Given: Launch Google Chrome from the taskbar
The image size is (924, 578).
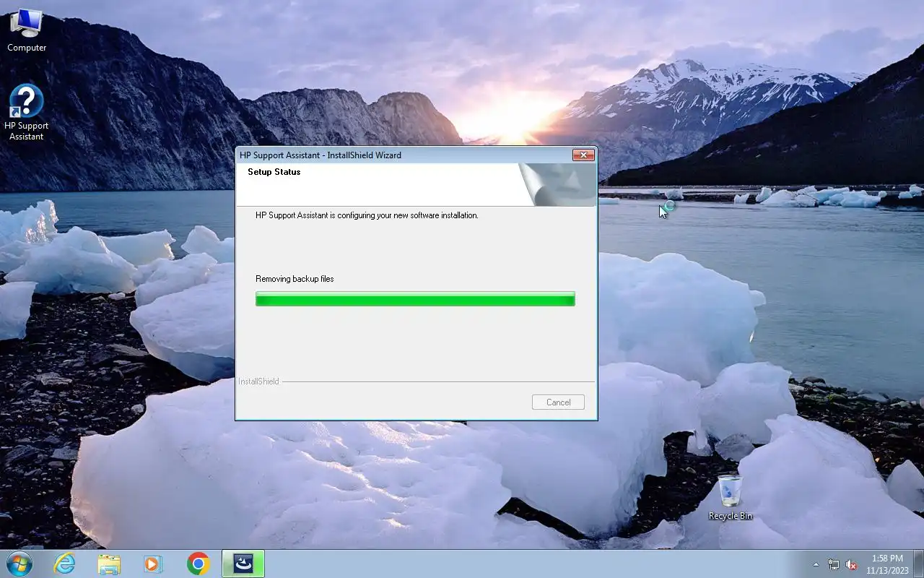Looking at the screenshot, I should pyautogui.click(x=198, y=564).
